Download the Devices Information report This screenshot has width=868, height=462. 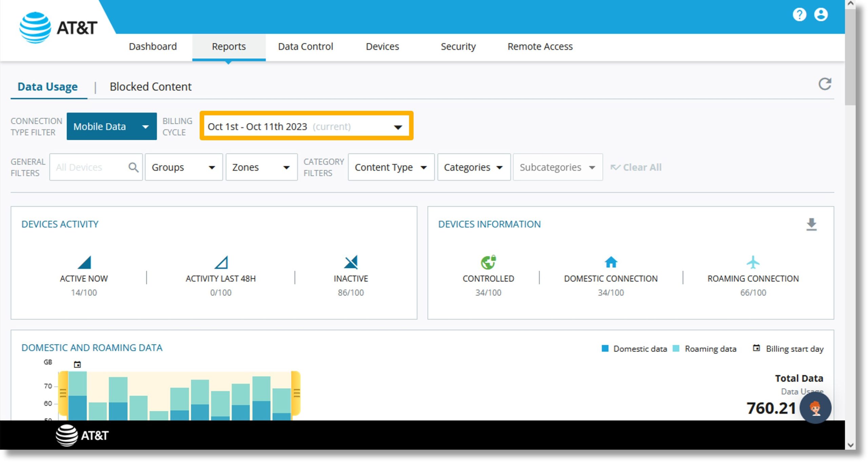[811, 224]
